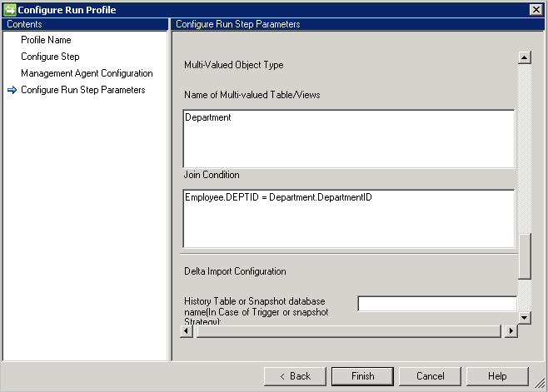Click the Department multi-valued table text box
548x392 pixels.
349,139
